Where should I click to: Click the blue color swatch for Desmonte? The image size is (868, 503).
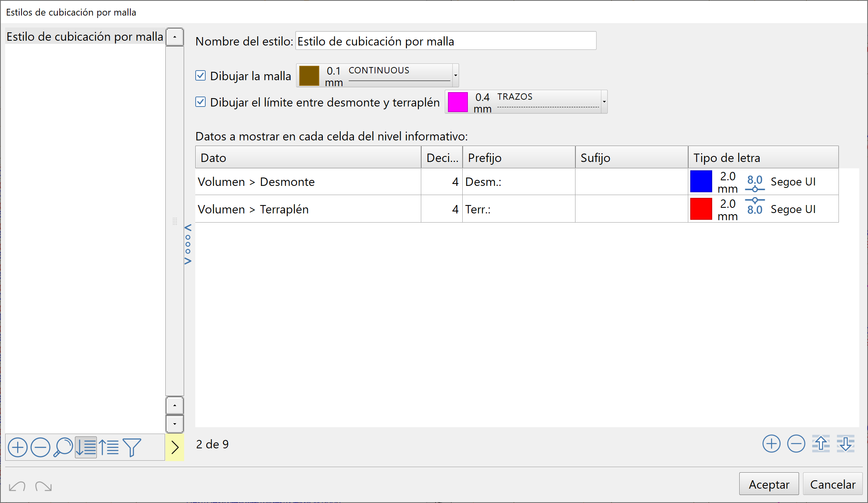click(701, 181)
